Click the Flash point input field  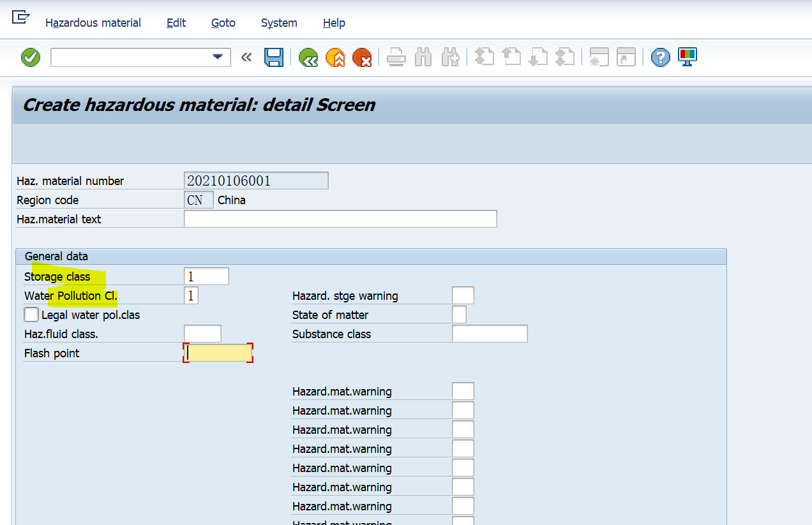point(218,353)
